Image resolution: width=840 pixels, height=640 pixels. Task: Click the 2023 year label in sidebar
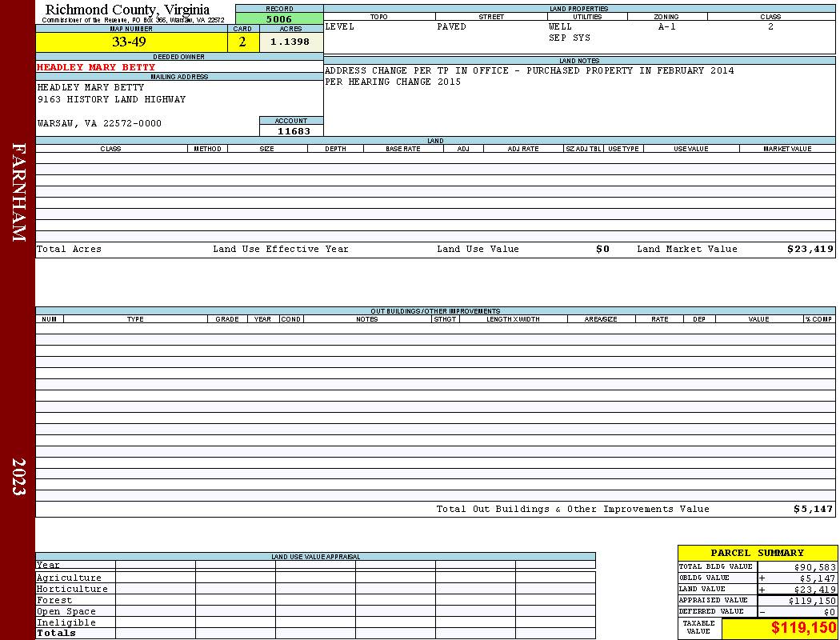(18, 476)
